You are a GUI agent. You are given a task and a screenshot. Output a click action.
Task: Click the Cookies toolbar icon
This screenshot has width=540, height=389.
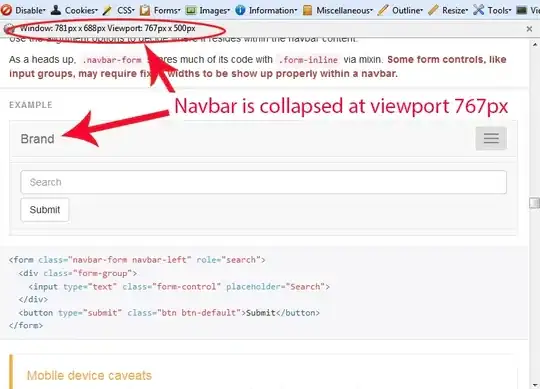pos(56,10)
